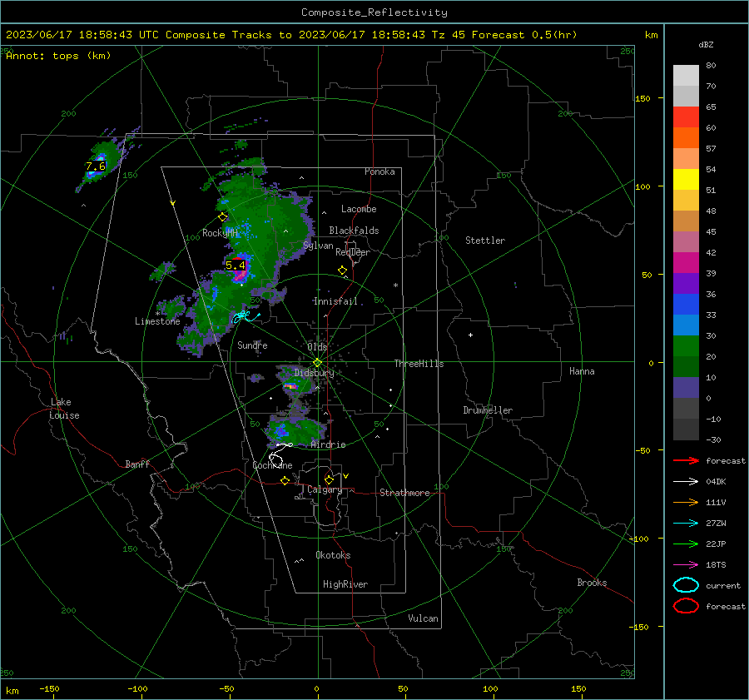
Task: Click the white 04DK arrow in legend
Action: coord(686,482)
